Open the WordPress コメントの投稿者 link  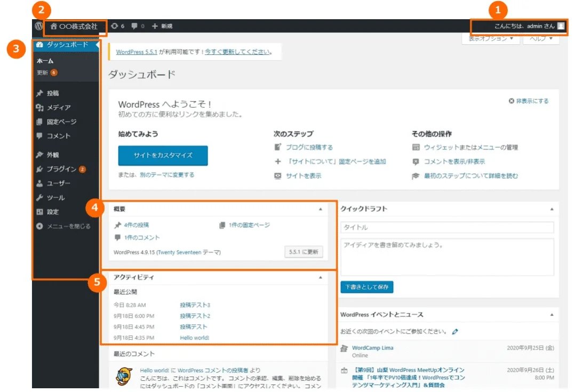(x=213, y=370)
